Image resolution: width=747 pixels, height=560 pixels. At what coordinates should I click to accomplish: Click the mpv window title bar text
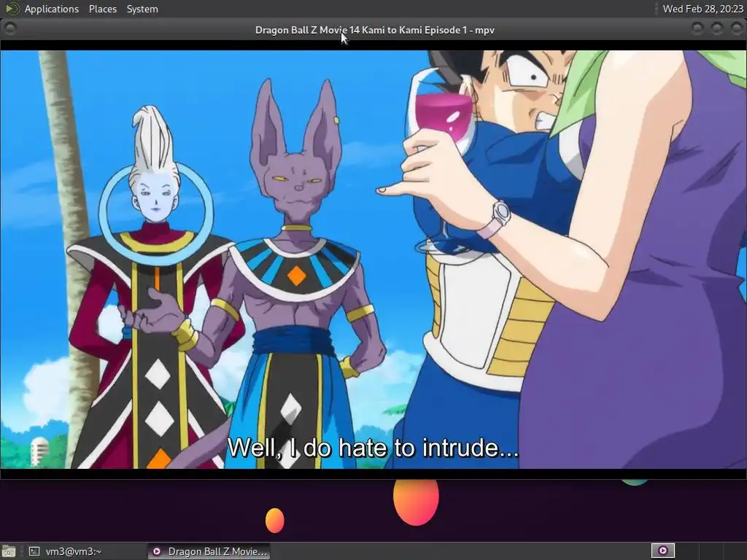coord(374,30)
